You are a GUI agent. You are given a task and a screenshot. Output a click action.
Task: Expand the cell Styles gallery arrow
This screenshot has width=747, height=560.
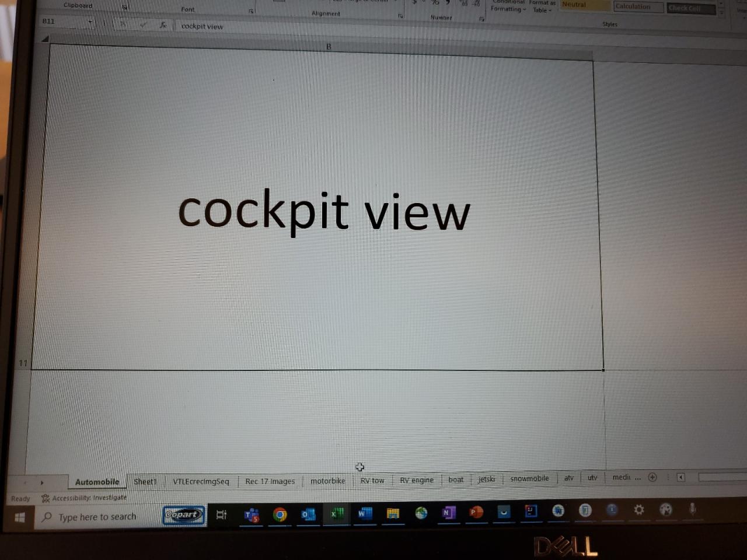point(722,14)
